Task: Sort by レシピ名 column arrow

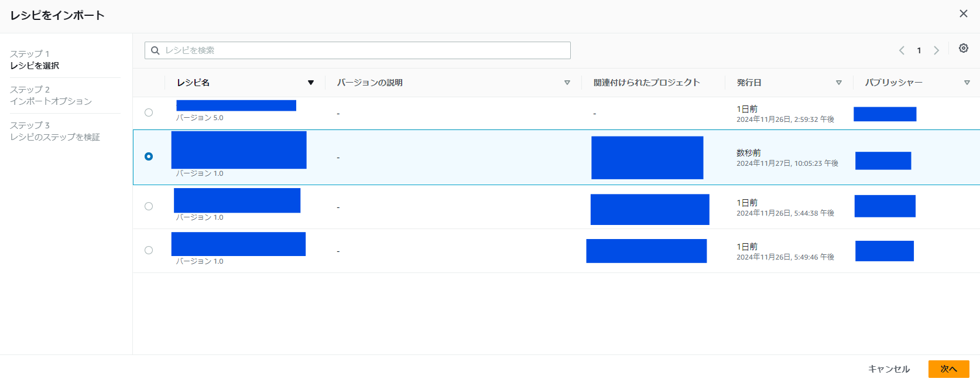Action: (x=311, y=83)
